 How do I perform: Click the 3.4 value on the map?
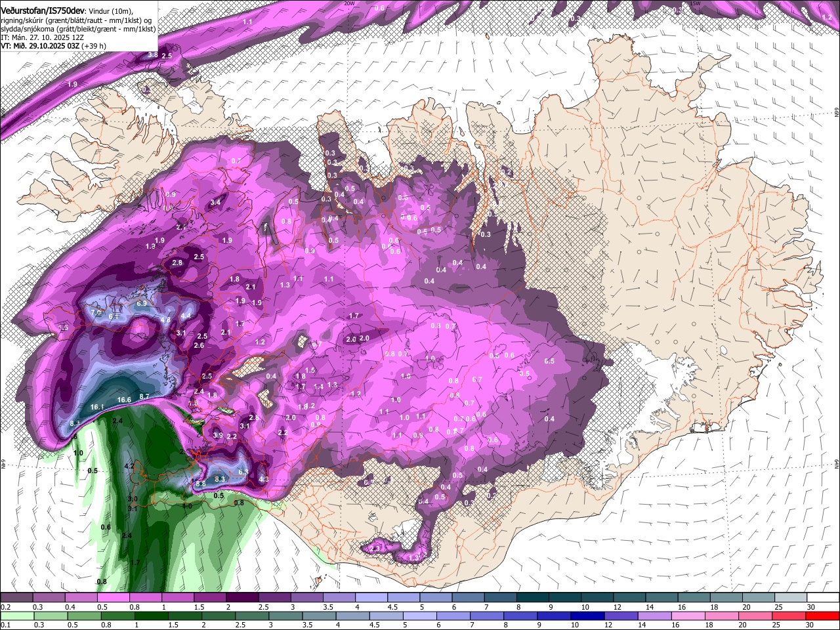click(215, 202)
